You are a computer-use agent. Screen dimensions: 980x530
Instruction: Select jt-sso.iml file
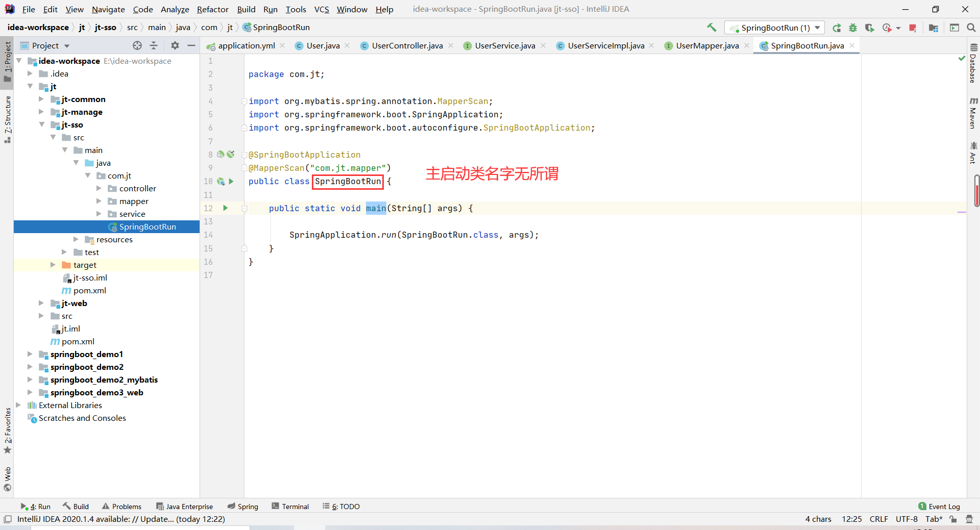(90, 277)
